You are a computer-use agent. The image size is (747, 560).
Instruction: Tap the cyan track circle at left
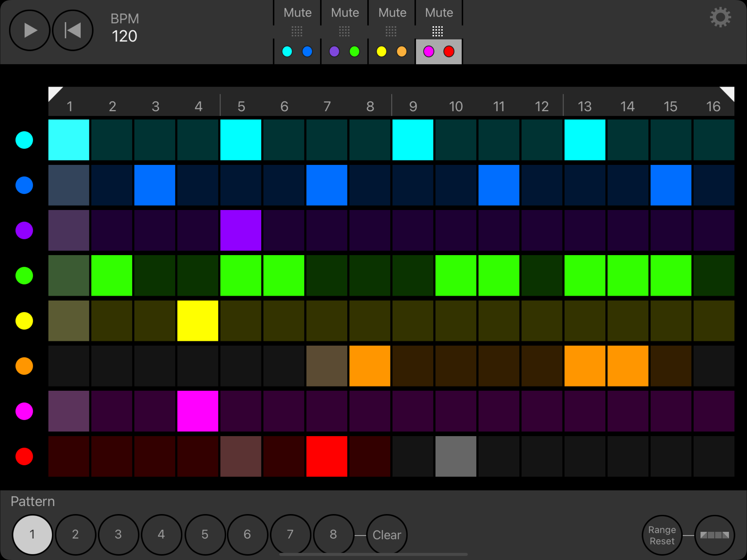(24, 140)
